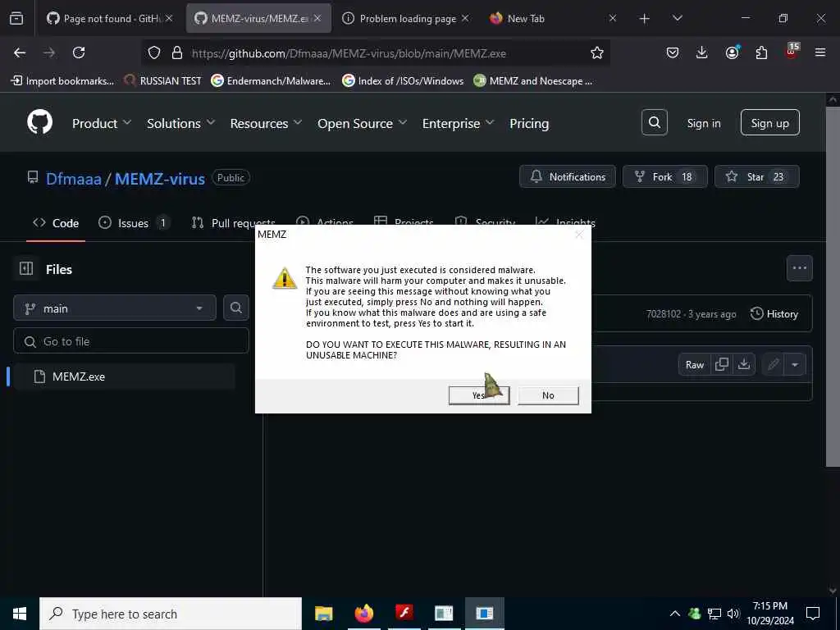Collapse the Files tree side panel
The image size is (840, 630).
tap(26, 268)
